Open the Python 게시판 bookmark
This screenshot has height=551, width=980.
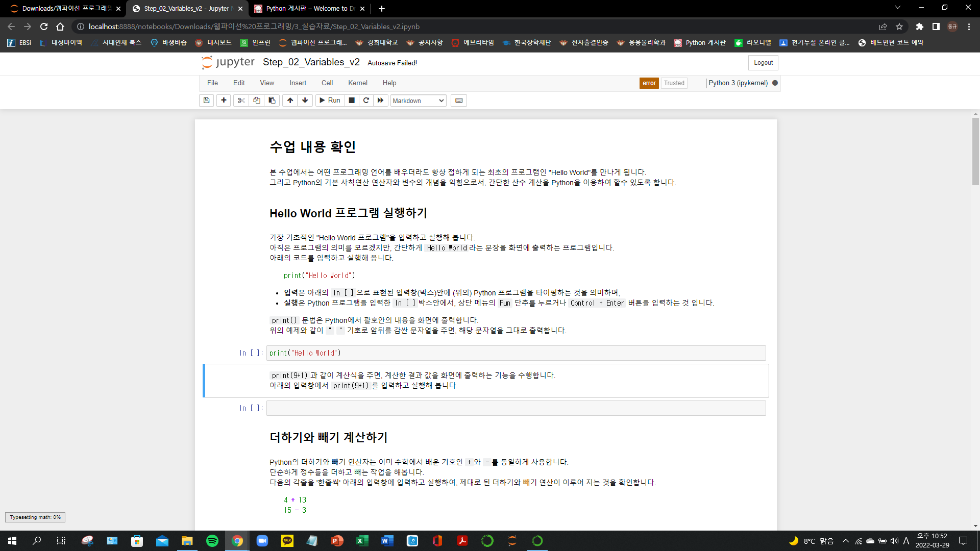point(700,43)
